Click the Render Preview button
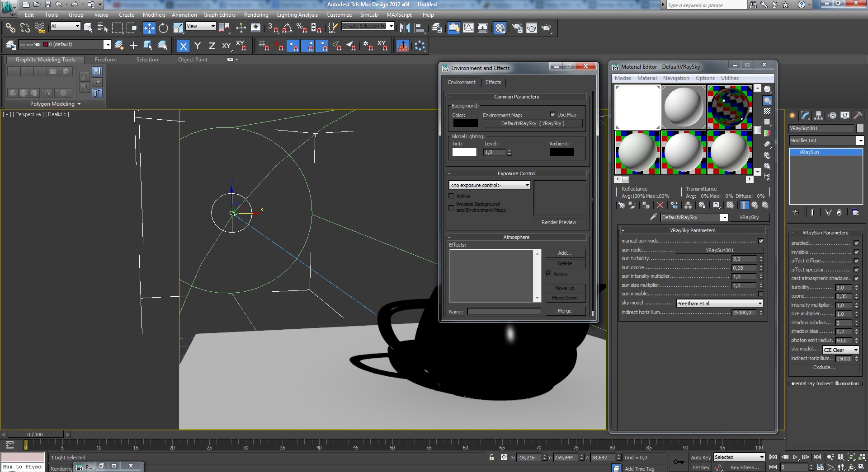The height and width of the screenshot is (472, 868). point(559,222)
